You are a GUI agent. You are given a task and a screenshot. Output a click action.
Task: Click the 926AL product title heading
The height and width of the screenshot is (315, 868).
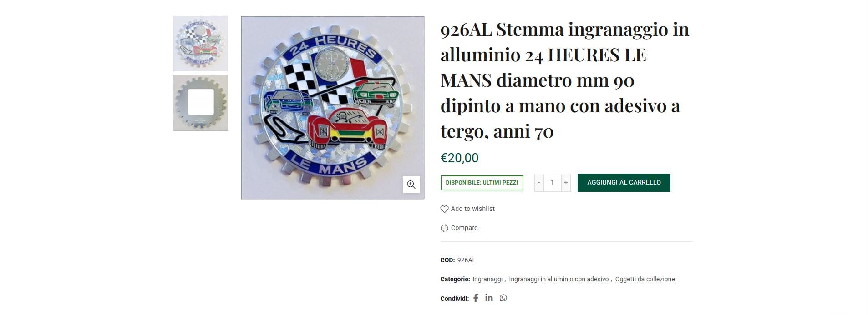pyautogui.click(x=565, y=80)
